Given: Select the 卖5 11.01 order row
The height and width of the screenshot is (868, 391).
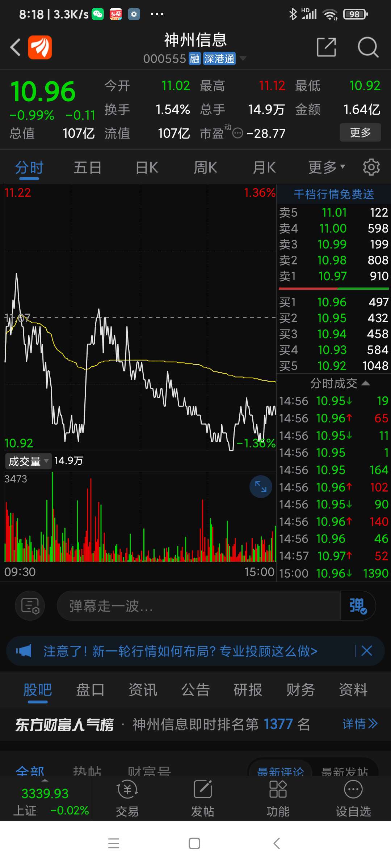Looking at the screenshot, I should click(x=333, y=212).
